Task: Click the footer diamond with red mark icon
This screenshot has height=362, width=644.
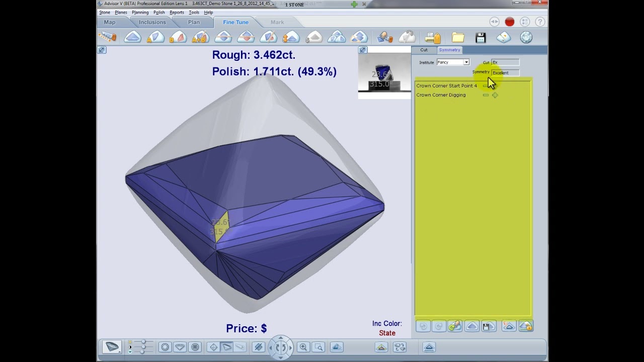Action: [x=509, y=326]
